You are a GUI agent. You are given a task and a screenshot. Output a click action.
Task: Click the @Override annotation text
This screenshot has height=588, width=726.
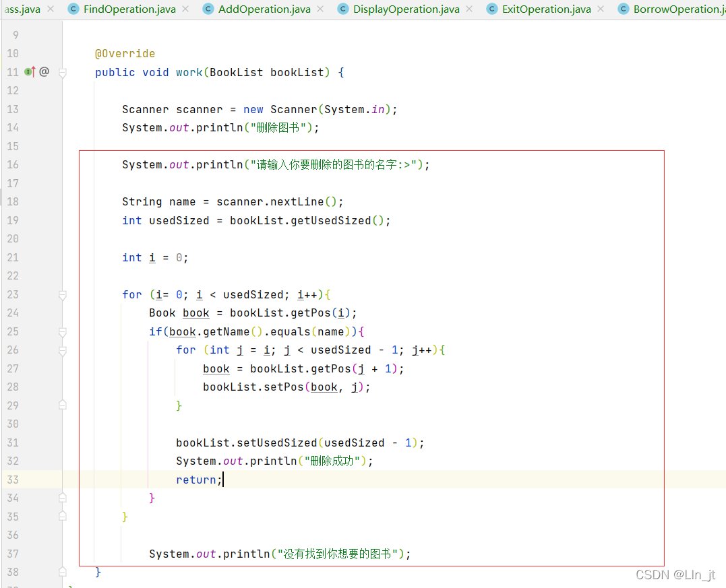tap(125, 54)
